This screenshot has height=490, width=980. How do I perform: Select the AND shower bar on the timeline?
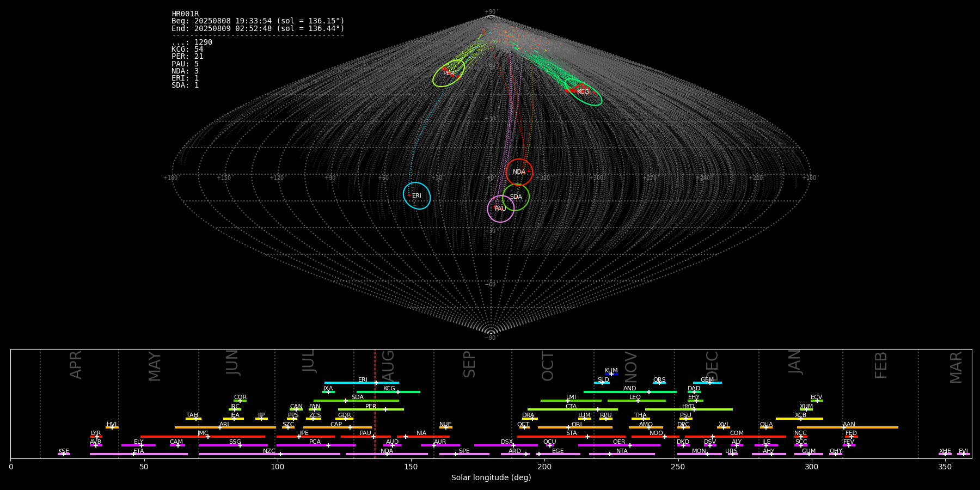tap(630, 392)
